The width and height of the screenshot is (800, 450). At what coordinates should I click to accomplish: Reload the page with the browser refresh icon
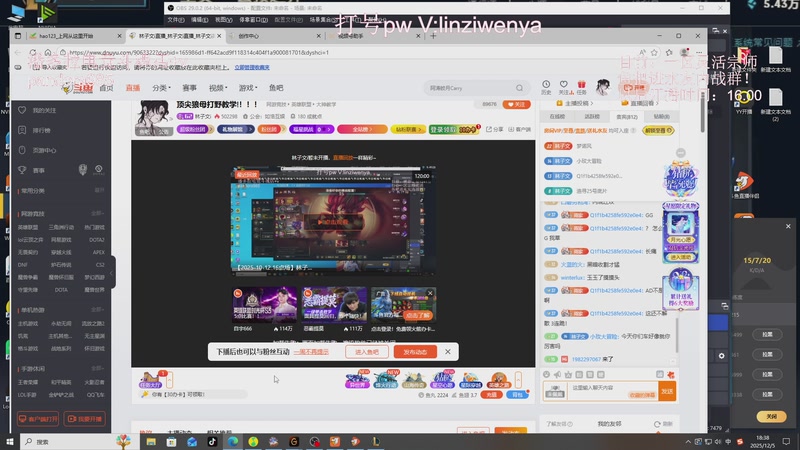point(33,52)
